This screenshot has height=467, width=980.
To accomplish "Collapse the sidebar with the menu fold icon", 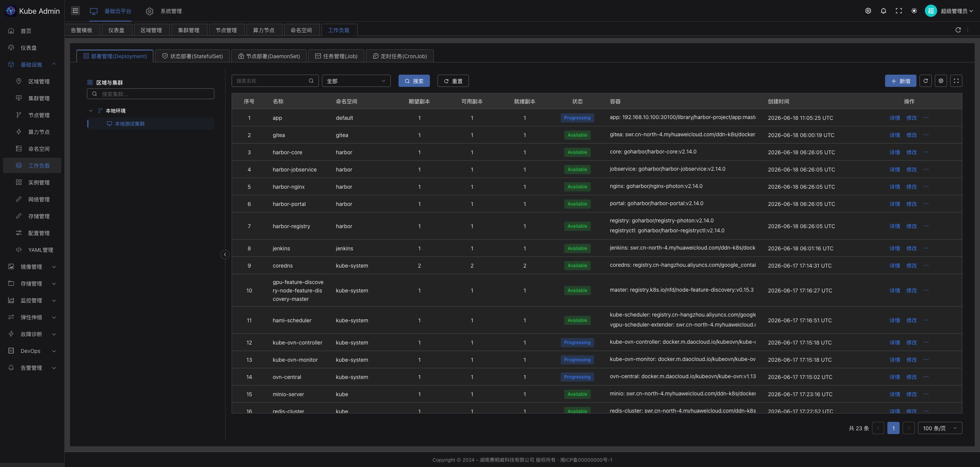I will click(75, 11).
